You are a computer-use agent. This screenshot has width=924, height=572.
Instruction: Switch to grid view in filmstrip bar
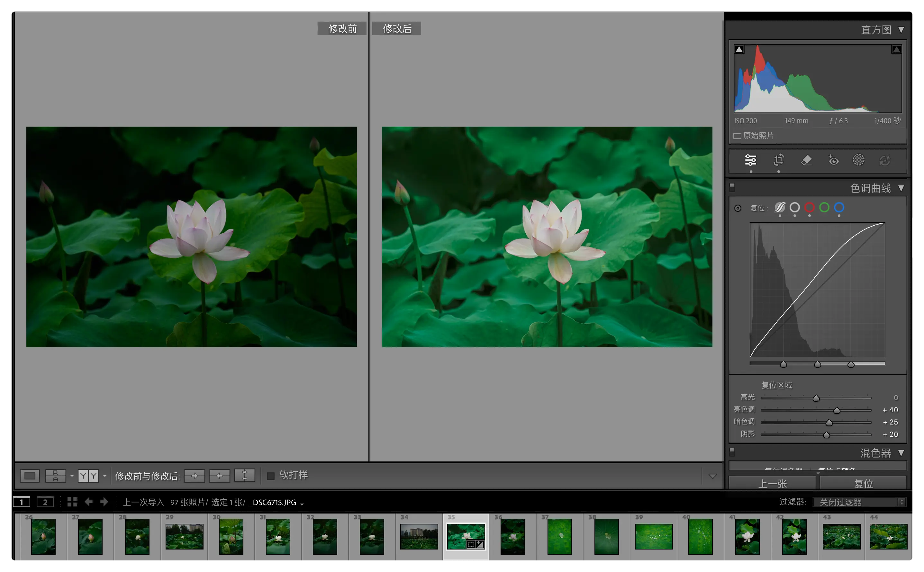72,502
